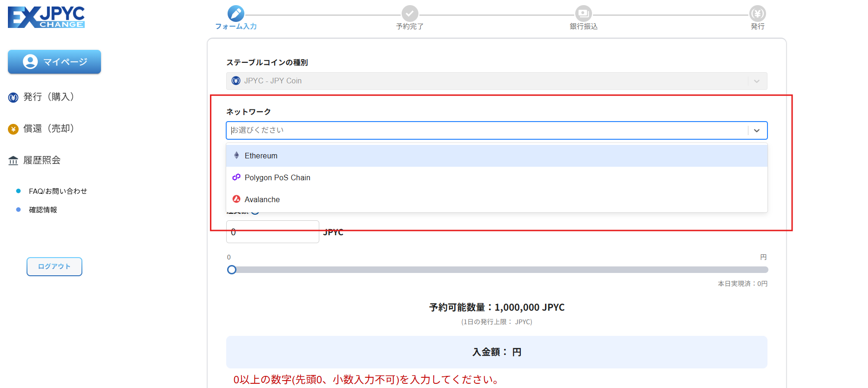Click the EXJPYC CHANGE logo
Image resolution: width=868 pixels, height=388 pixels.
(x=46, y=17)
